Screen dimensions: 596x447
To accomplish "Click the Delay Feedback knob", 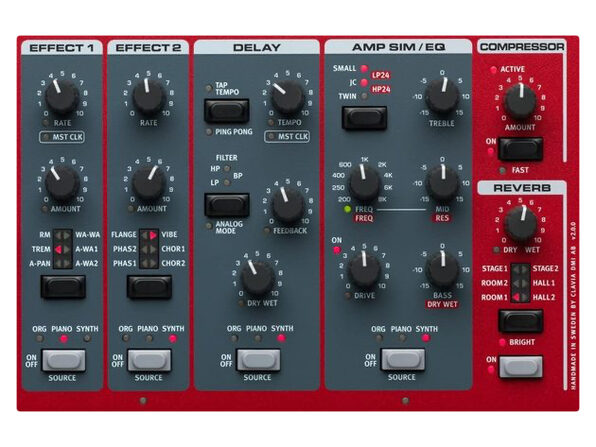I will click(288, 206).
